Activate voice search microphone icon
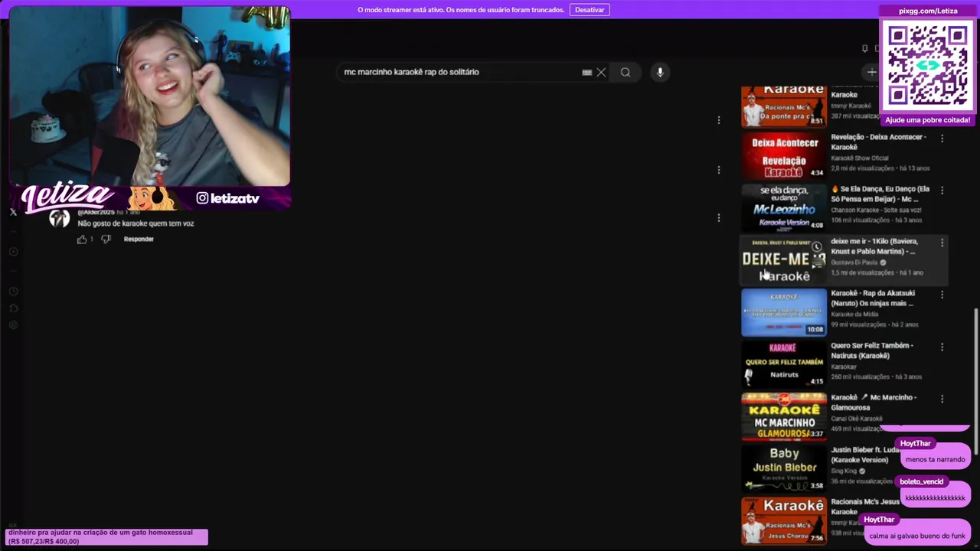Viewport: 980px width, 551px height. pos(660,72)
